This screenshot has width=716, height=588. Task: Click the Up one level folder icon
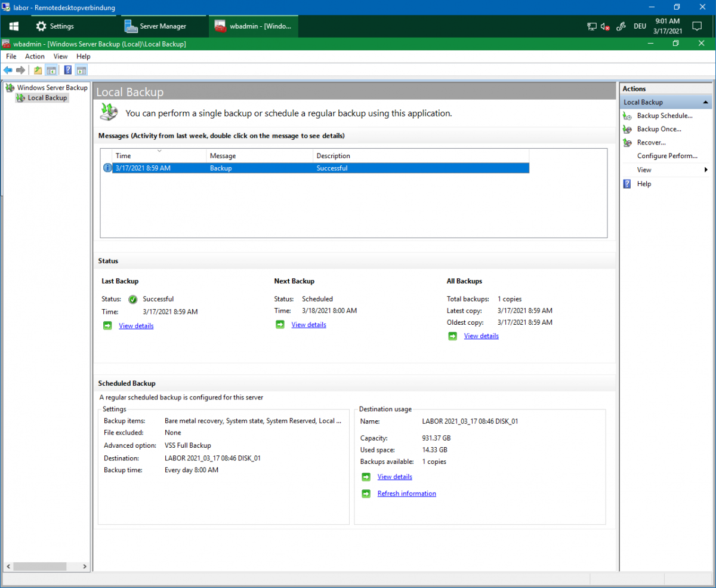pyautogui.click(x=38, y=70)
